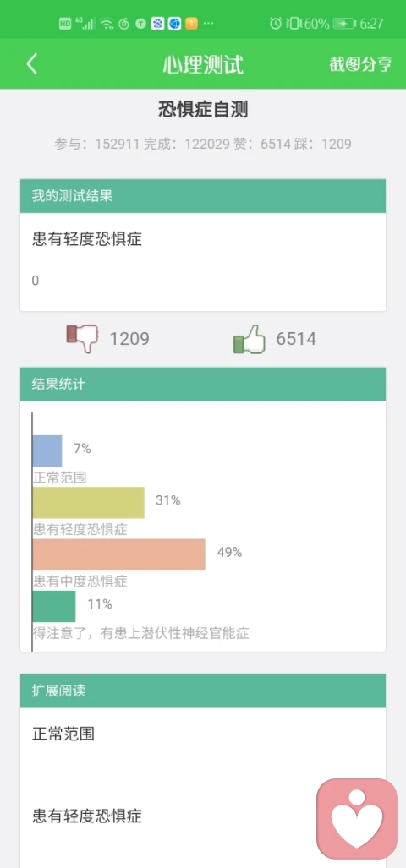
Task: Tap the 结果统计 section header
Action: pyautogui.click(x=203, y=385)
